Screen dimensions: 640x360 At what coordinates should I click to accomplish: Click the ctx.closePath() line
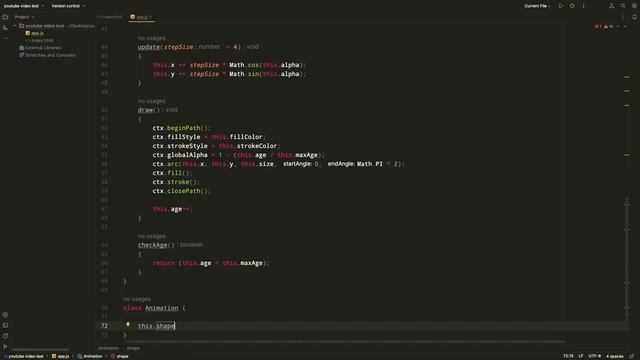181,191
